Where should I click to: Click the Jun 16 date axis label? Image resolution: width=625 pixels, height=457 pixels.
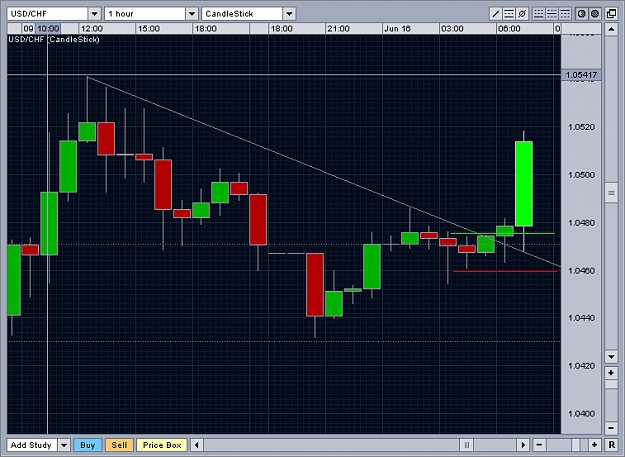pos(397,29)
